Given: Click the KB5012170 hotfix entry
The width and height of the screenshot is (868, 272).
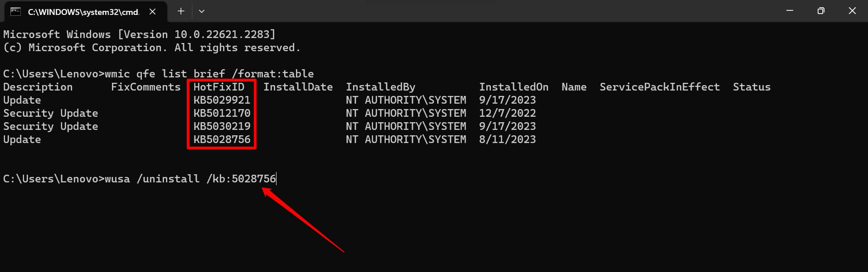Looking at the screenshot, I should pyautogui.click(x=221, y=113).
